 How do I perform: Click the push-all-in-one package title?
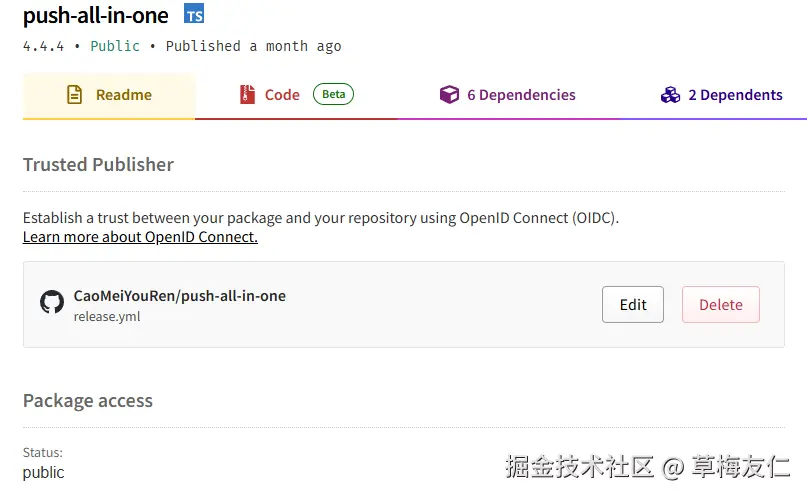96,15
